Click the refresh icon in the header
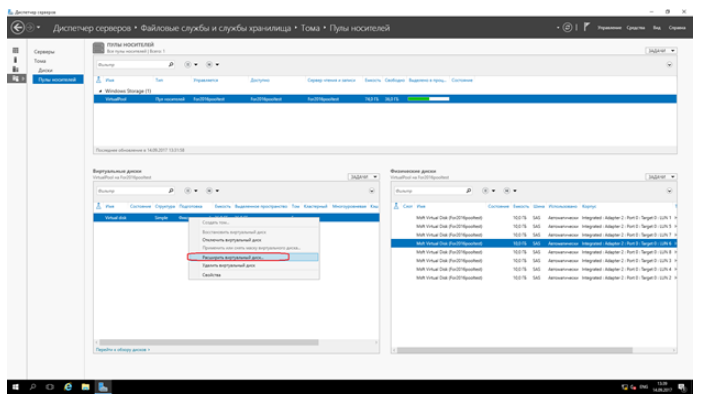The width and height of the screenshot is (702, 410). click(x=567, y=28)
